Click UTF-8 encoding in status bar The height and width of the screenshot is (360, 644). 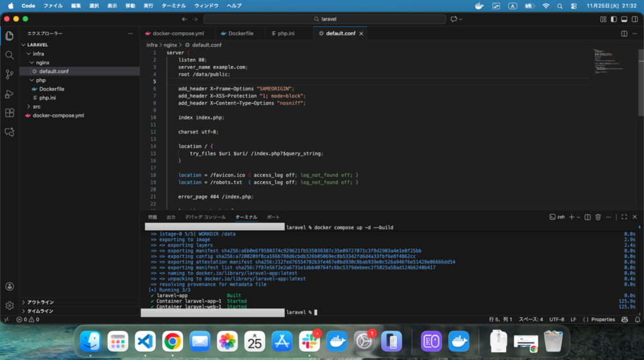click(x=557, y=319)
